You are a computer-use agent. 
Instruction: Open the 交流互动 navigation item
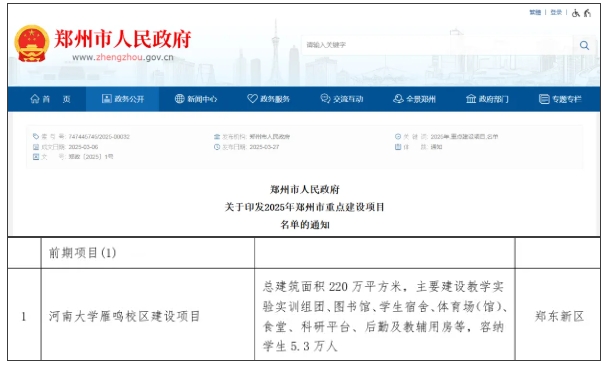(x=348, y=99)
